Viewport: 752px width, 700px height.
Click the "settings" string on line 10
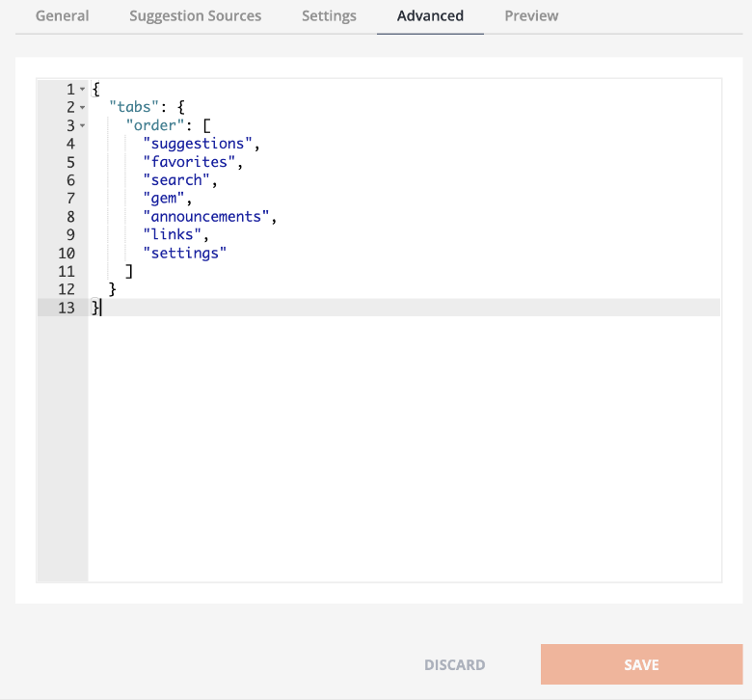tap(185, 253)
